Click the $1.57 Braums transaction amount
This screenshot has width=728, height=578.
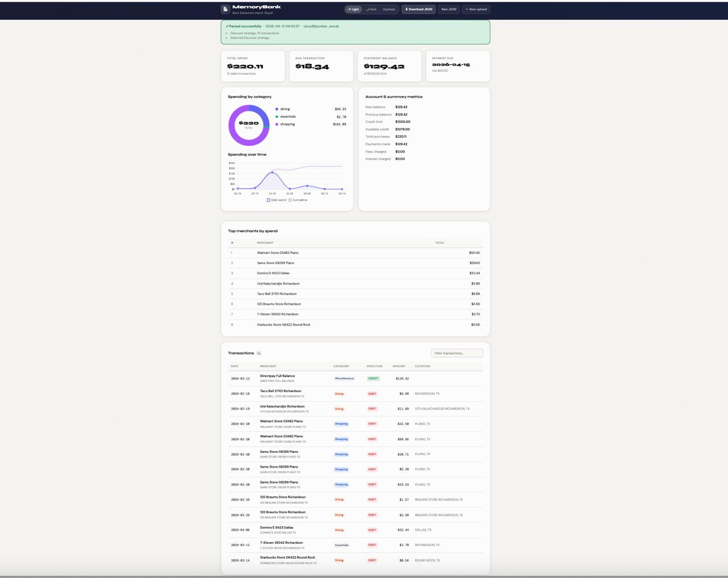click(403, 499)
